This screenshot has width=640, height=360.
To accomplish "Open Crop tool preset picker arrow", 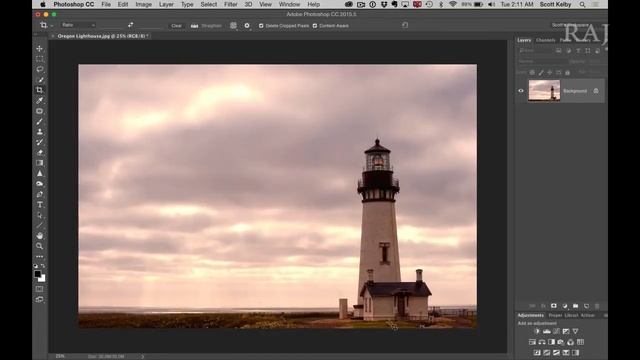I will [52, 26].
